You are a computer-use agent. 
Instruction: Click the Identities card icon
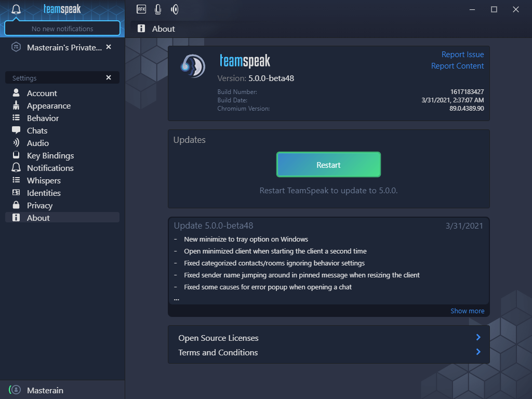point(16,193)
